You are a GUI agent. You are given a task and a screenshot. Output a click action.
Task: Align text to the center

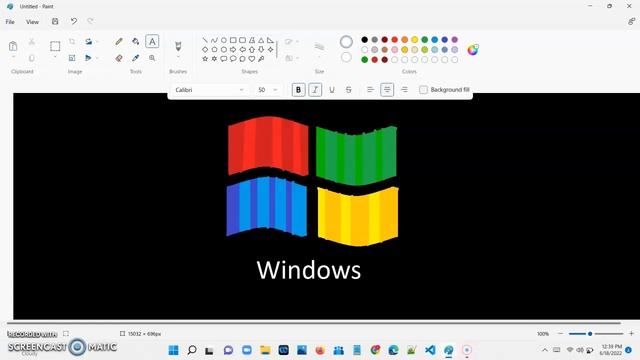(x=387, y=90)
